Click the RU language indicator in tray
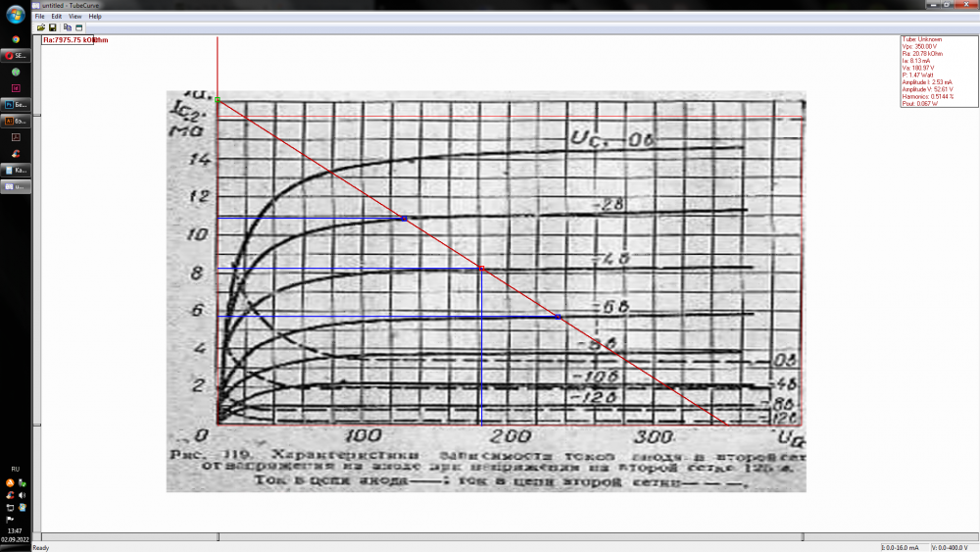This screenshot has width=980, height=552. (16, 470)
